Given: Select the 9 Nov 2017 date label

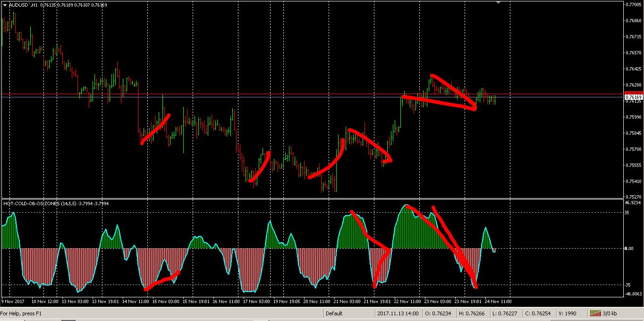Looking at the screenshot, I should click(x=12, y=301).
